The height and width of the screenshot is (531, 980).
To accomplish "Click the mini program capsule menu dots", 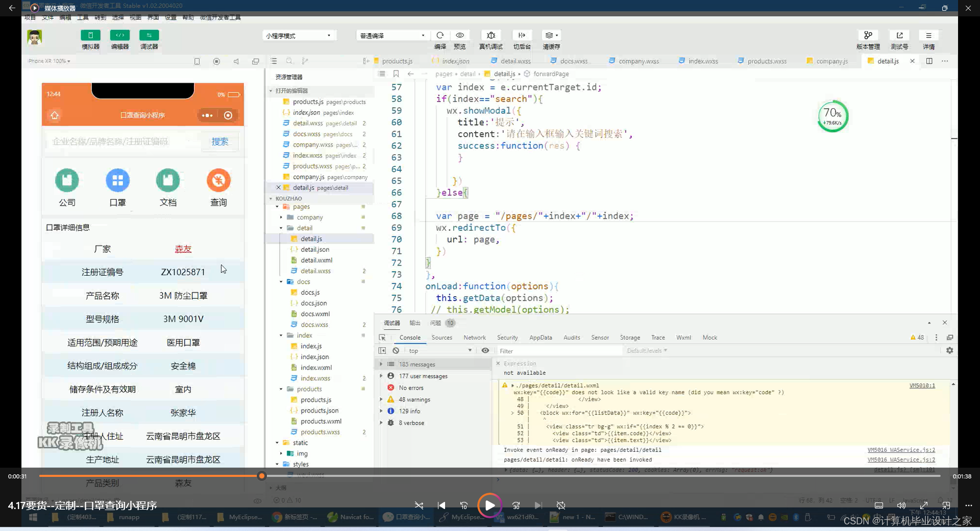I will pos(207,115).
